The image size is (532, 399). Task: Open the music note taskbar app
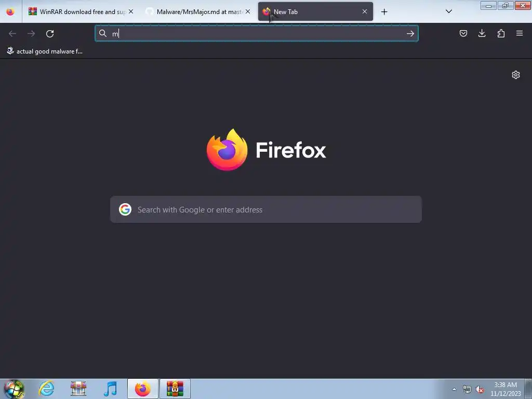tap(110, 389)
